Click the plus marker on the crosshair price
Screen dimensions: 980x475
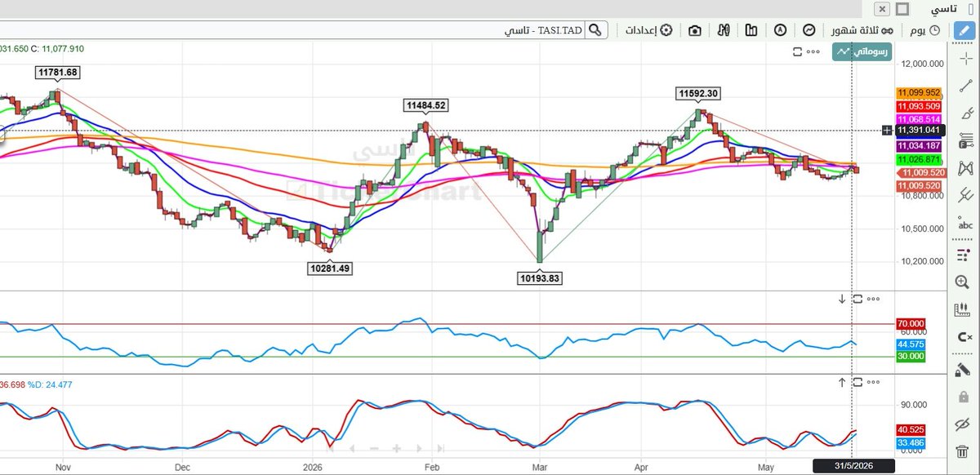click(x=887, y=131)
